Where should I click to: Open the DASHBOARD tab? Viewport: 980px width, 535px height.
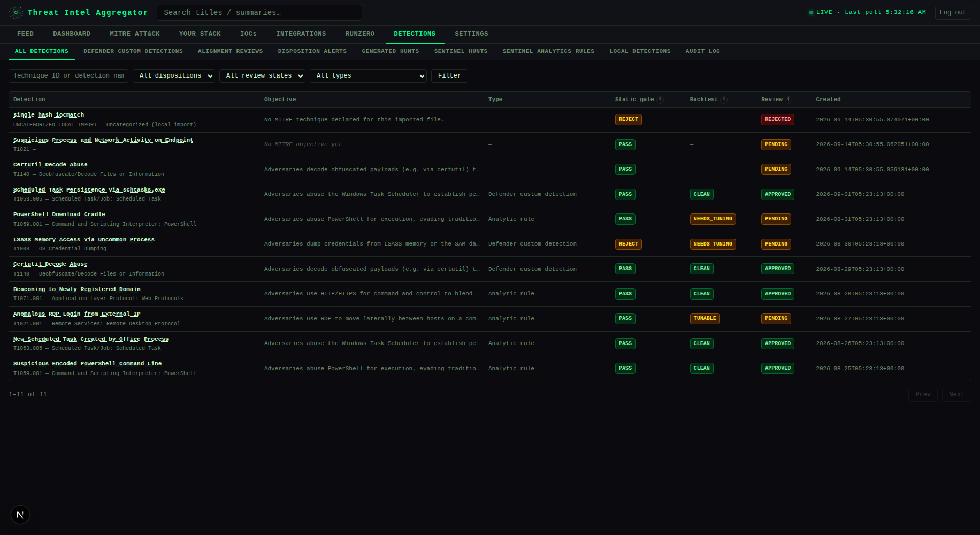[x=72, y=34]
